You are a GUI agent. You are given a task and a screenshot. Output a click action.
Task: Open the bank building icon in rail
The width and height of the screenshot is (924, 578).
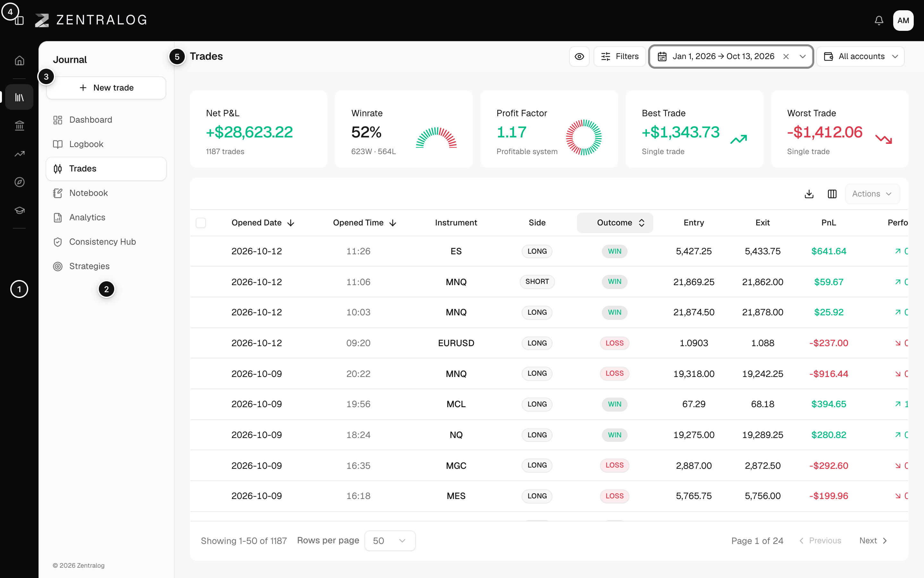20,125
